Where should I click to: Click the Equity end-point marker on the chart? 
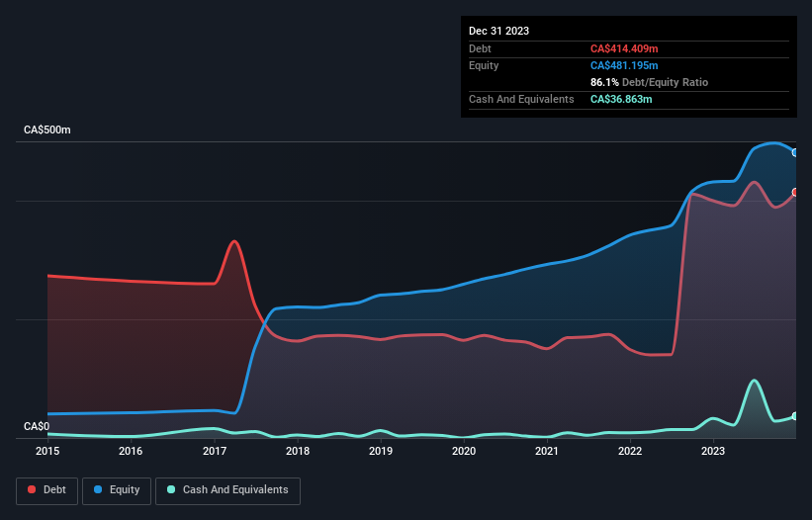(x=795, y=152)
